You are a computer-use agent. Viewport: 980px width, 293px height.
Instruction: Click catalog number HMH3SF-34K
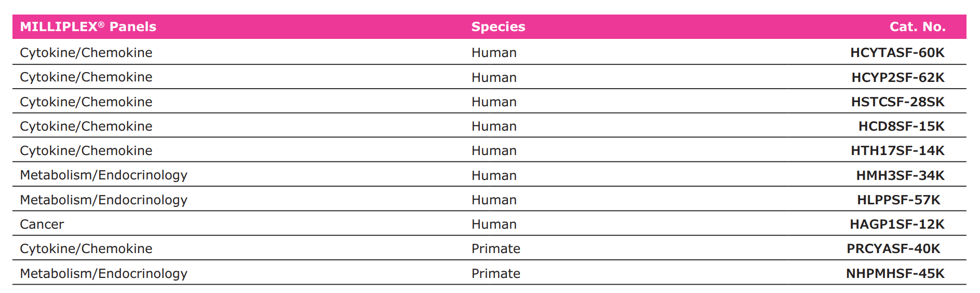pyautogui.click(x=900, y=176)
